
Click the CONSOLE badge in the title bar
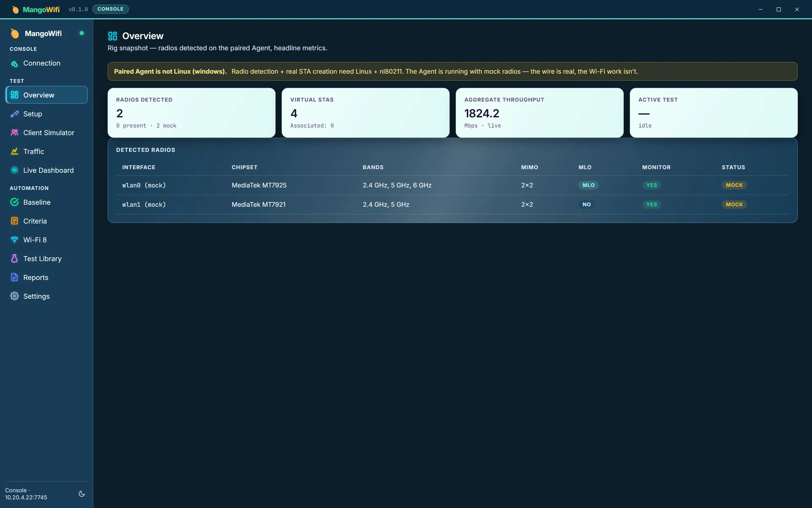click(x=110, y=9)
